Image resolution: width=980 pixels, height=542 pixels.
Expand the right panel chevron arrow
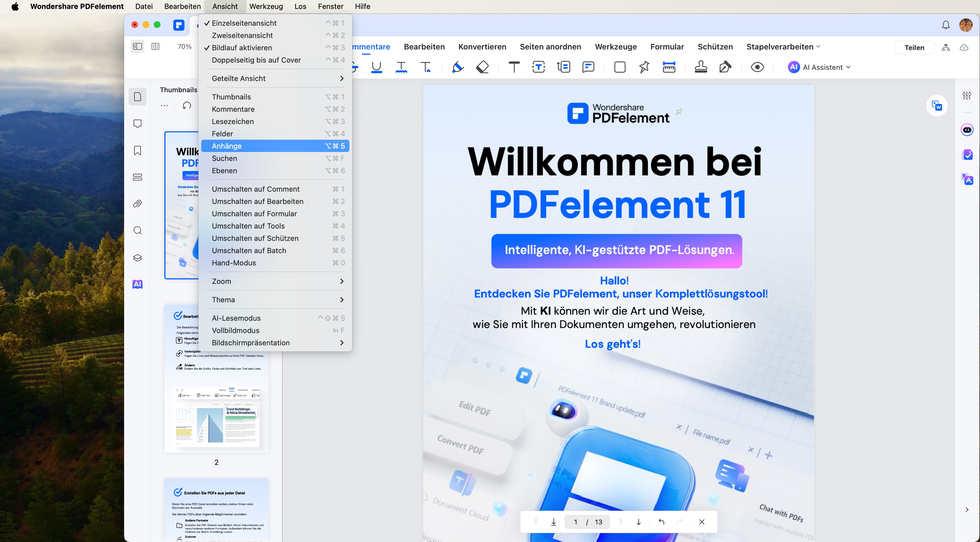pyautogui.click(x=967, y=509)
